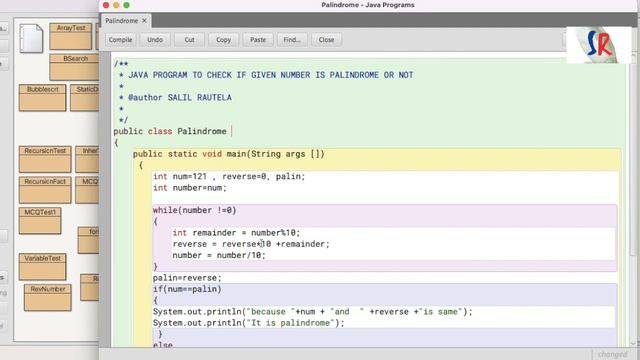Click the '@author SALIL RAUTELA' comment
Image resolution: width=640 pixels, height=360 pixels.
click(180, 98)
